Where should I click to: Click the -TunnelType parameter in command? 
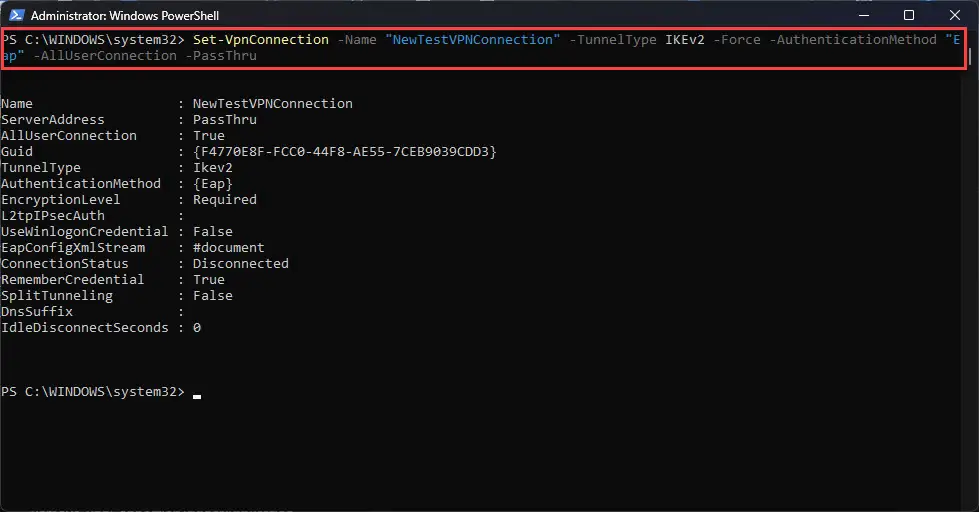point(612,39)
